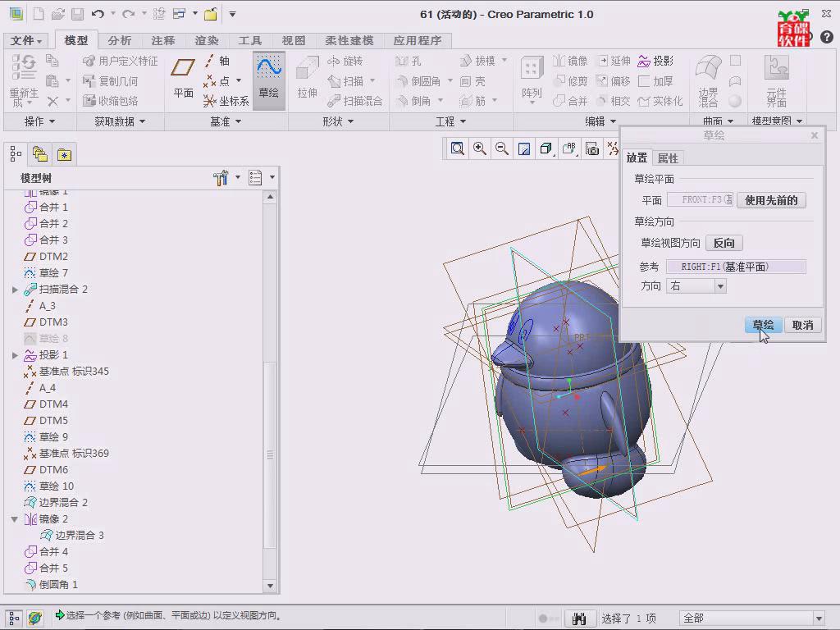The image size is (840, 630).
Task: Open the 阵列 pattern tool
Action: click(x=532, y=78)
